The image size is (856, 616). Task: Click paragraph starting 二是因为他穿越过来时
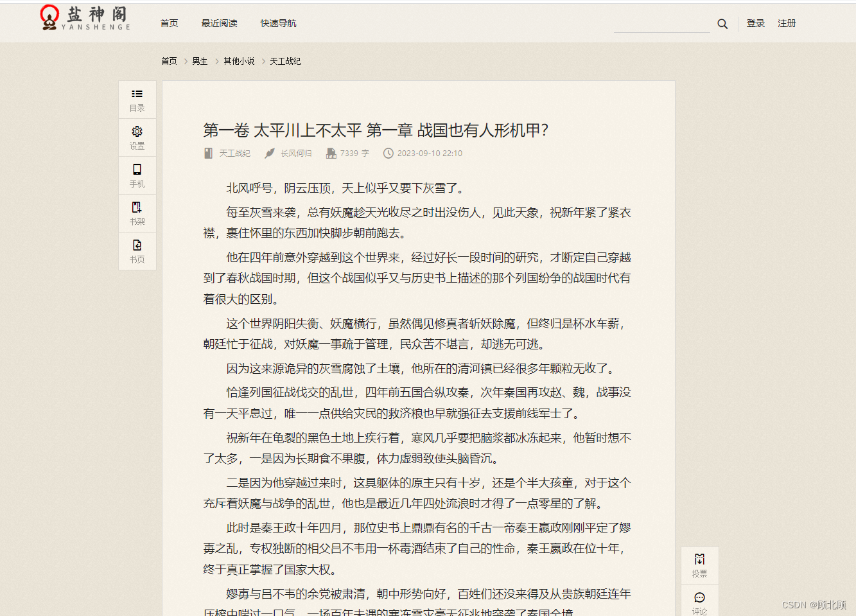pos(417,493)
